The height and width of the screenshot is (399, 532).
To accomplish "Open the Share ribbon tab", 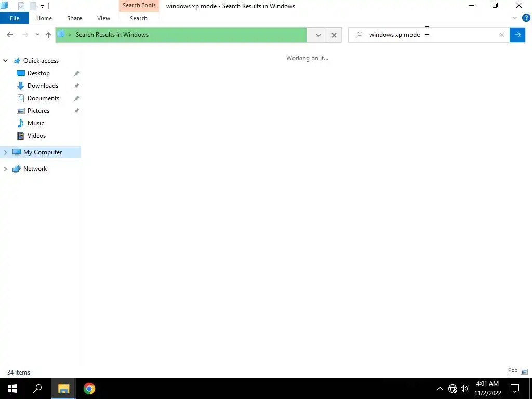I will [74, 18].
